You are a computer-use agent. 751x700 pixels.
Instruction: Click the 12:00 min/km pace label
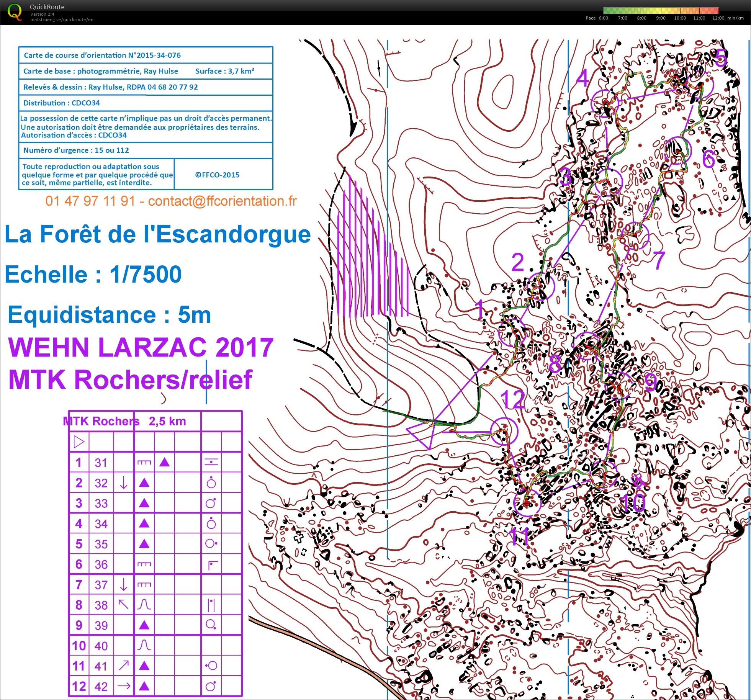728,18
